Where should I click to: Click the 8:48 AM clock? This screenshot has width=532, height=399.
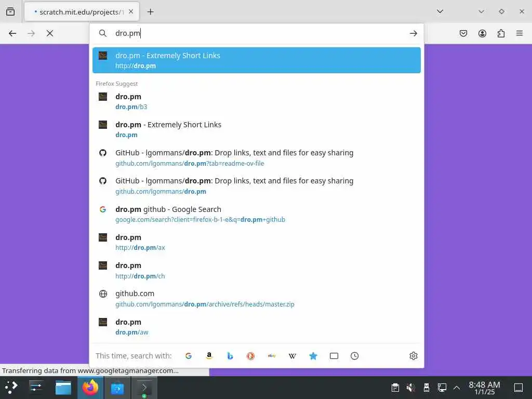485,388
